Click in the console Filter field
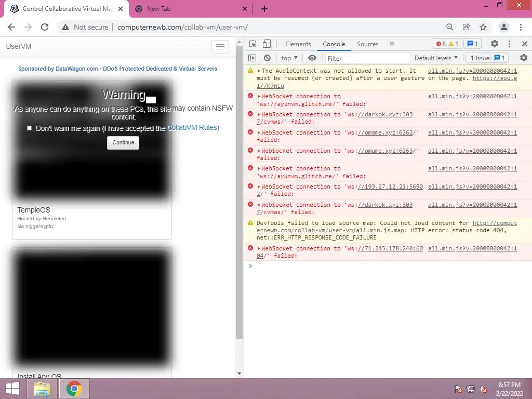The height and width of the screenshot is (399, 532). click(367, 58)
